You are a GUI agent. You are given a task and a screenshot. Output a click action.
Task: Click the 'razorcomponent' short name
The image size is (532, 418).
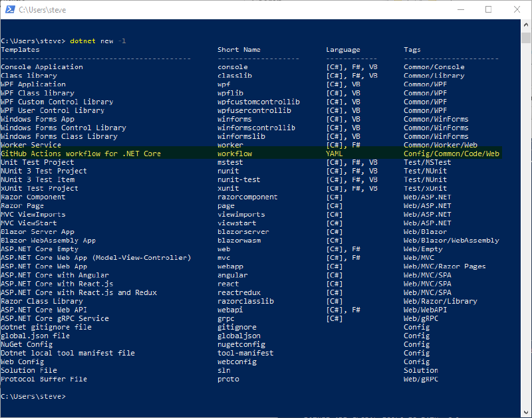click(x=247, y=197)
